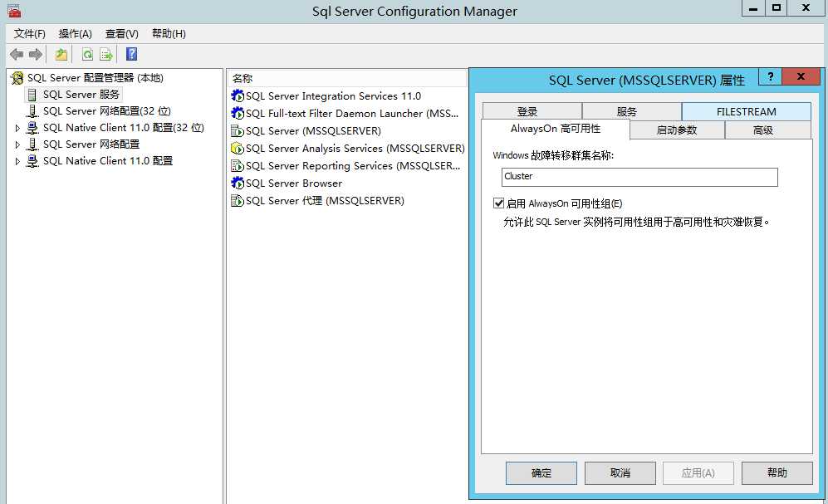Open the 文件(F) menu
The image size is (828, 504).
[30, 34]
